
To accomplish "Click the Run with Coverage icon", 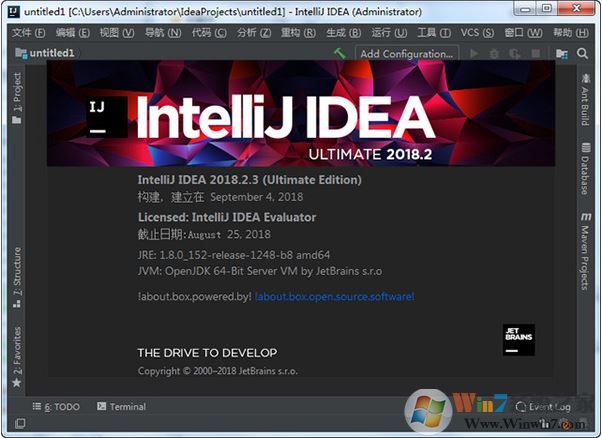I will 514,54.
